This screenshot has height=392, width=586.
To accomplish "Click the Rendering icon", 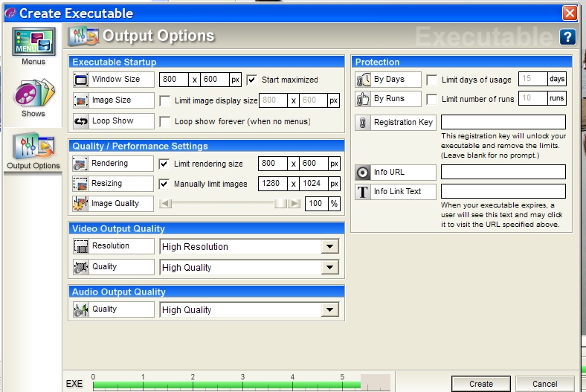I will click(81, 164).
